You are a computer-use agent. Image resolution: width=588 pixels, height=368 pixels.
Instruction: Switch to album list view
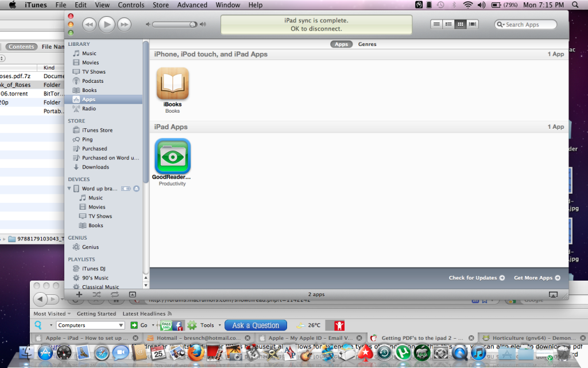coord(448,24)
